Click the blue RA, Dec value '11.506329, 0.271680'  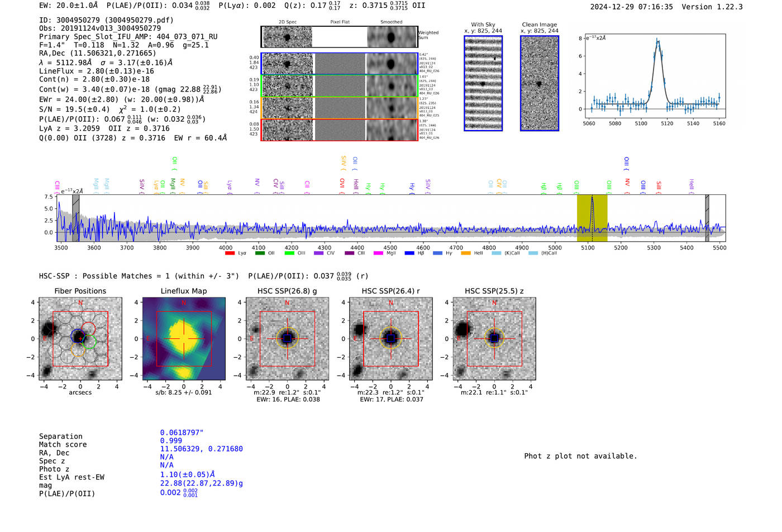pyautogui.click(x=202, y=449)
